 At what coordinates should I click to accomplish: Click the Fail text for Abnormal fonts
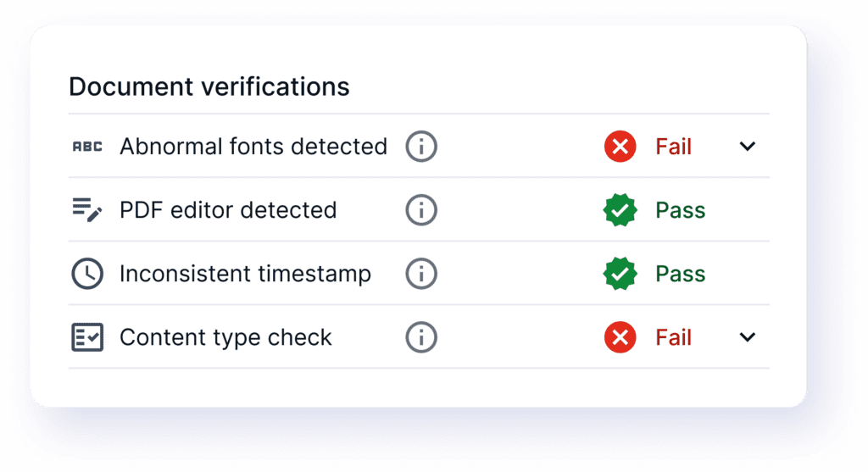pyautogui.click(x=674, y=147)
